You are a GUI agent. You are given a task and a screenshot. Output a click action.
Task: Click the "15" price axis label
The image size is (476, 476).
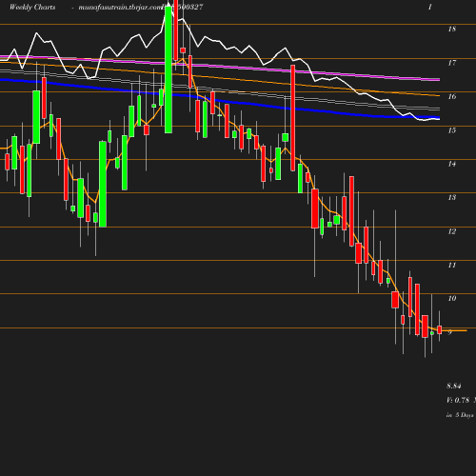pos(452,130)
